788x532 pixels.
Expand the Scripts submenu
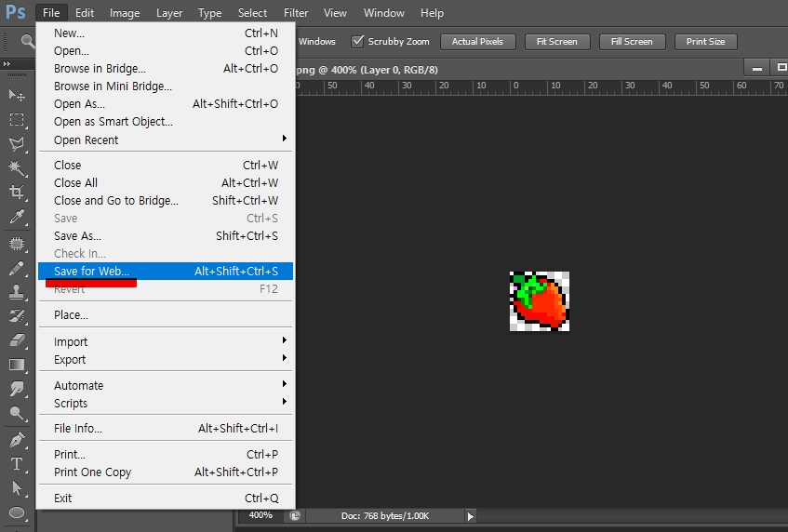[165, 403]
